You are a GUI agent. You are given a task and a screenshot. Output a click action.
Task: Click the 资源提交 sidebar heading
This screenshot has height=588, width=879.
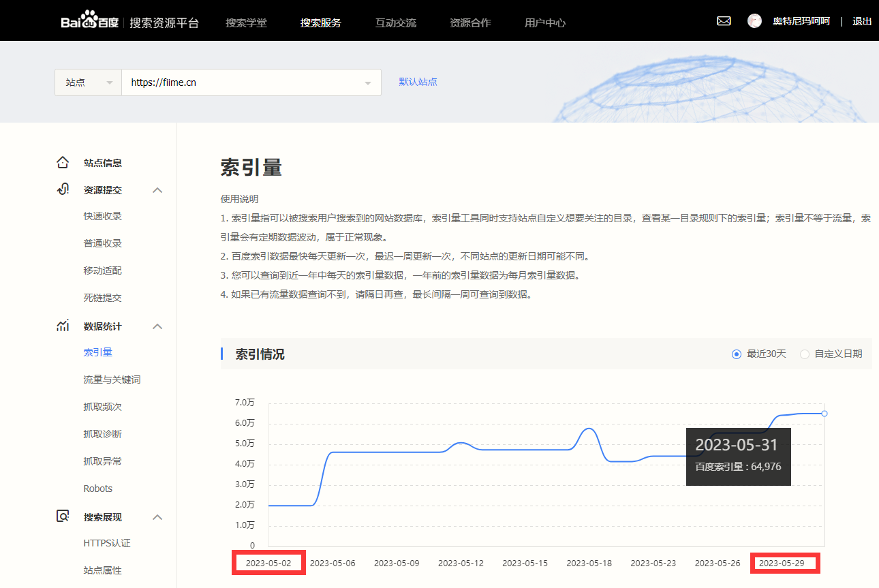103,190
